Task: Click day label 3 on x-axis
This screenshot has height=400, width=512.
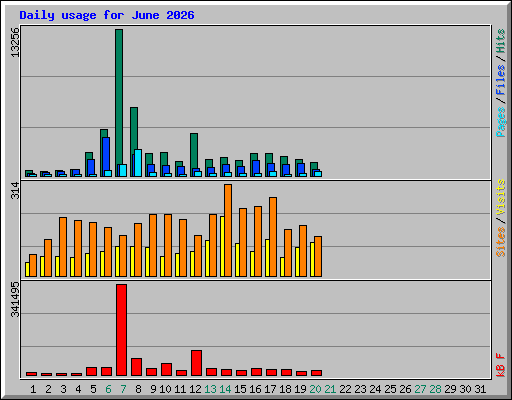Action: point(63,389)
